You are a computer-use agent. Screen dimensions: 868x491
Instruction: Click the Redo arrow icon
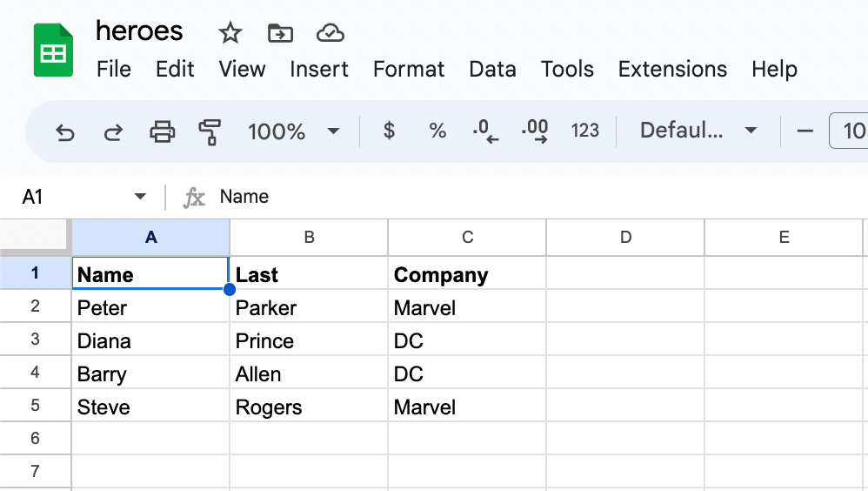click(x=113, y=132)
